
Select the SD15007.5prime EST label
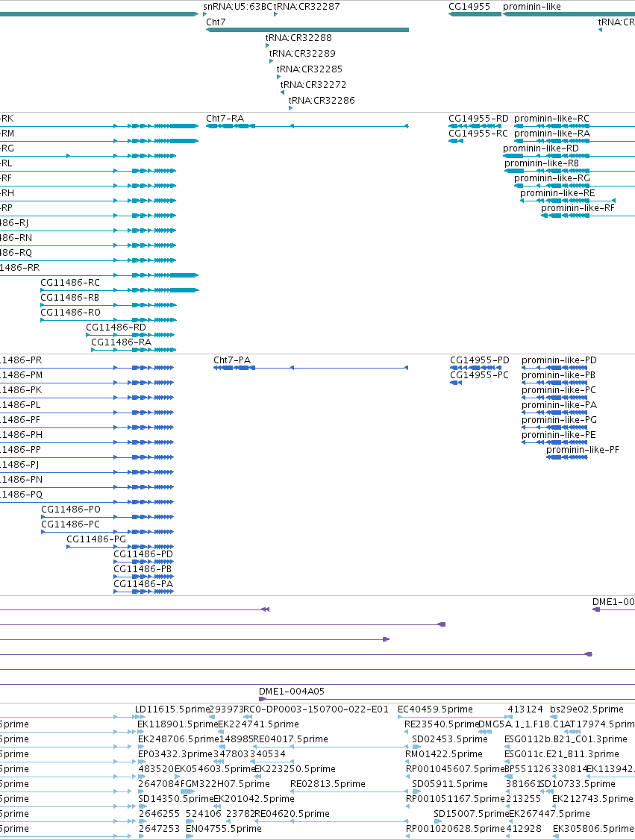click(x=471, y=815)
